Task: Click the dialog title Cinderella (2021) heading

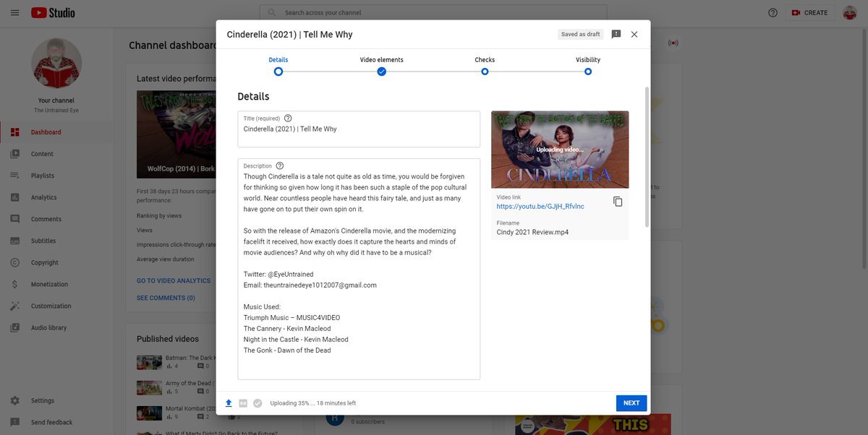Action: click(290, 34)
